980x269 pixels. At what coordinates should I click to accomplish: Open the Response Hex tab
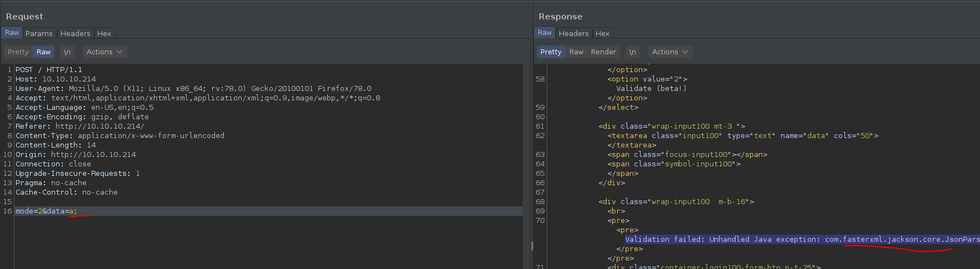tap(602, 33)
